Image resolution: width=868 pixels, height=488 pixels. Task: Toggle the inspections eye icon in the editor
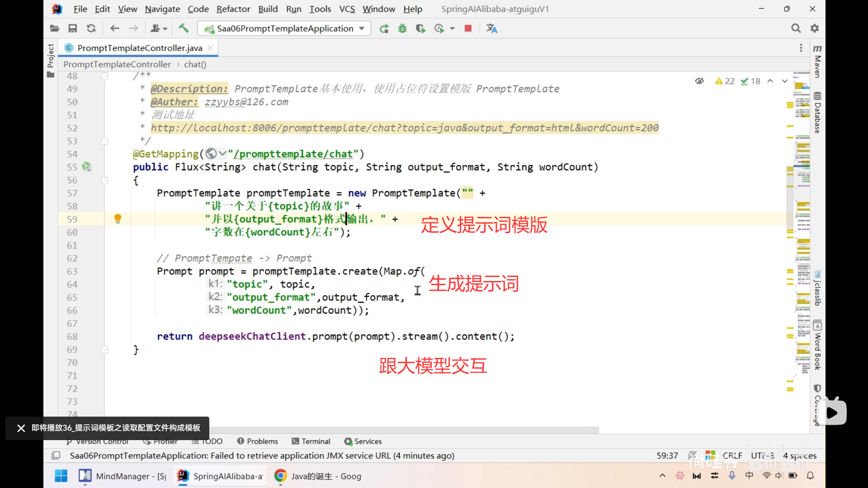(699, 81)
